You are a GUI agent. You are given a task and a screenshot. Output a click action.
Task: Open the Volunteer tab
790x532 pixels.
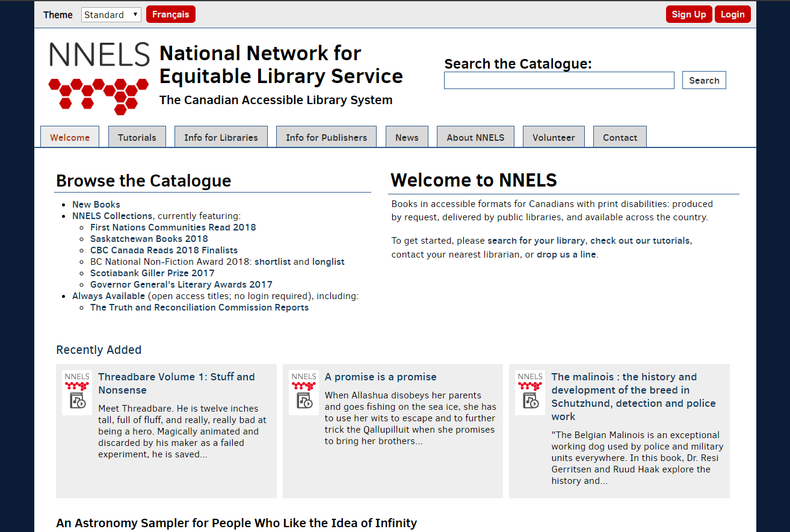(554, 137)
